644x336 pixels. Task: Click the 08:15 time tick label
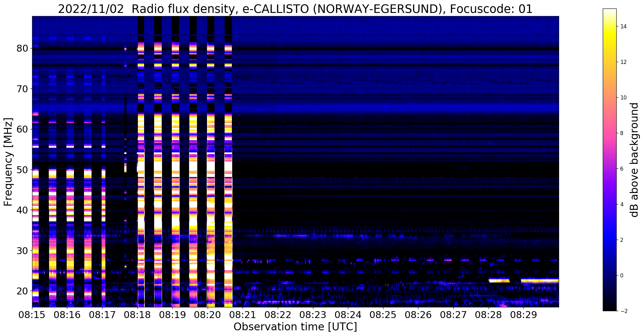tap(32, 315)
